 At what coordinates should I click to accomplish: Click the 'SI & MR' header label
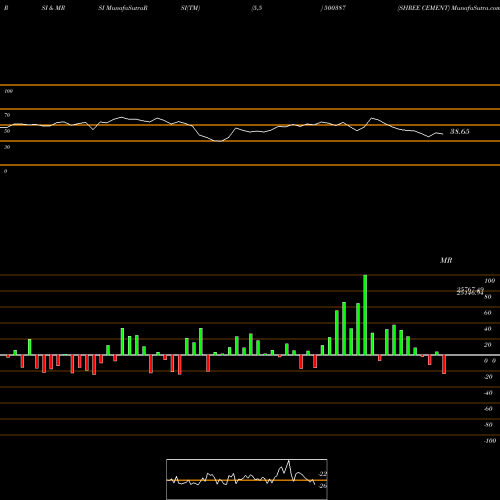tap(53, 8)
